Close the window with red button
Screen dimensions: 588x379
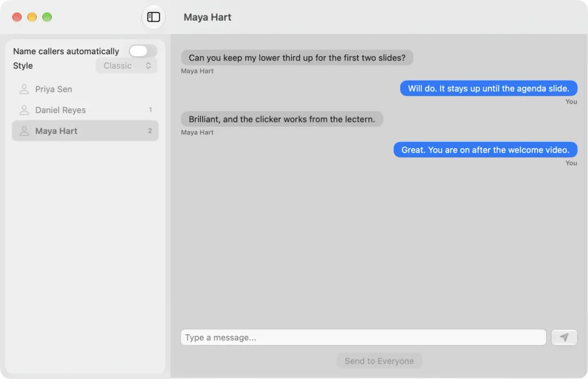17,17
